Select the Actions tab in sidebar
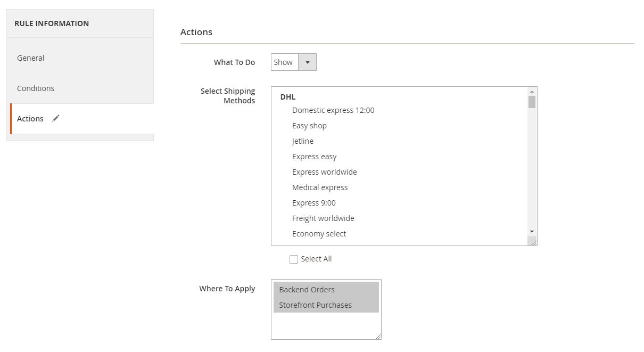644x352 pixels. coord(30,119)
